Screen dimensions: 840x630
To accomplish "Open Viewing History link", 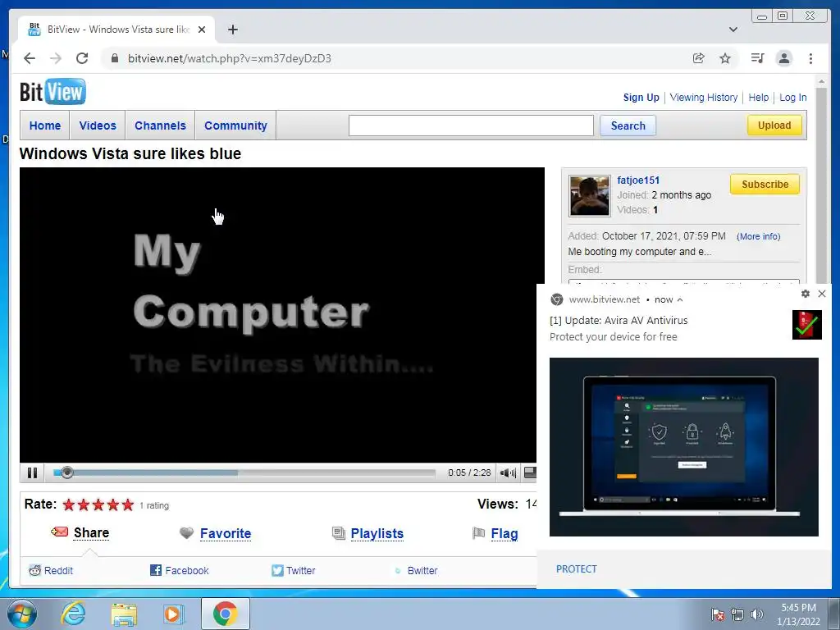I will click(703, 98).
